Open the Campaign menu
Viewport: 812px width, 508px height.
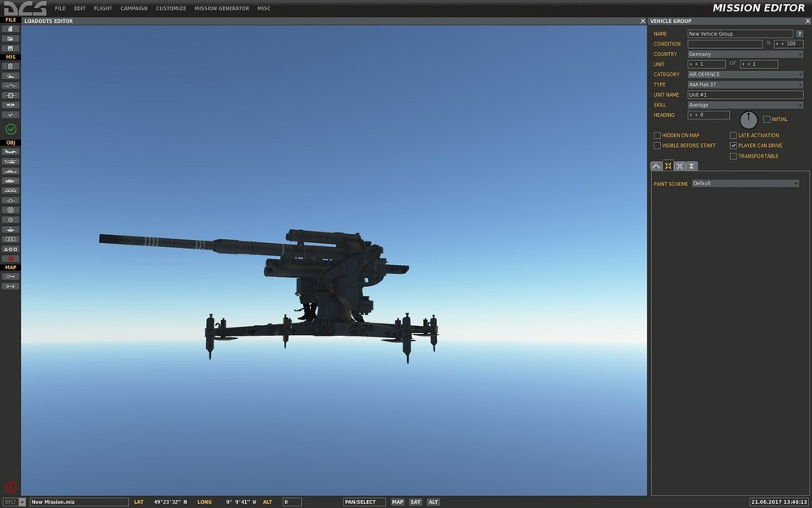click(x=134, y=8)
